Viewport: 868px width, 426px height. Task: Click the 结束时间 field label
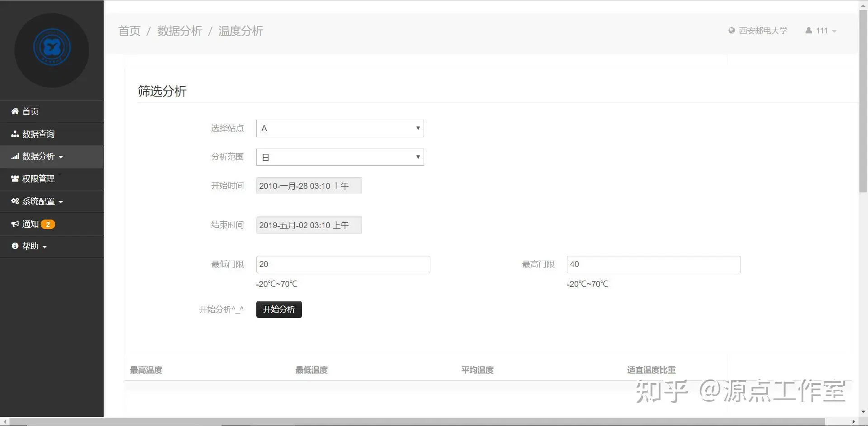point(227,225)
